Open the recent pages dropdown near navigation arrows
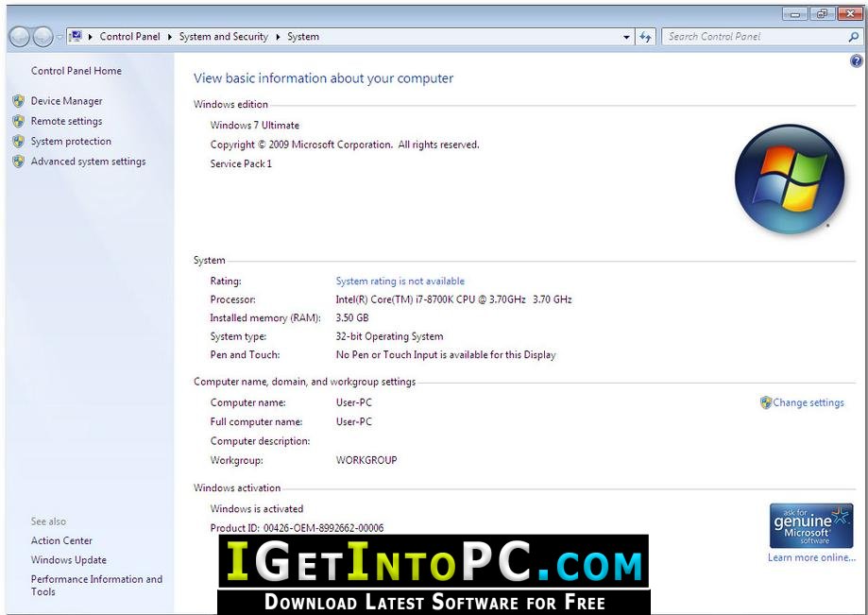This screenshot has width=868, height=615. [x=60, y=38]
